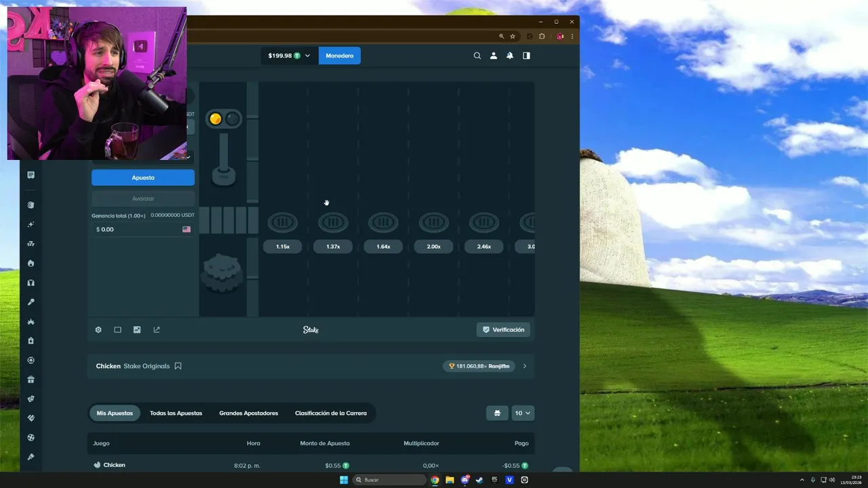Show hidden system tray icons chevron

802,480
